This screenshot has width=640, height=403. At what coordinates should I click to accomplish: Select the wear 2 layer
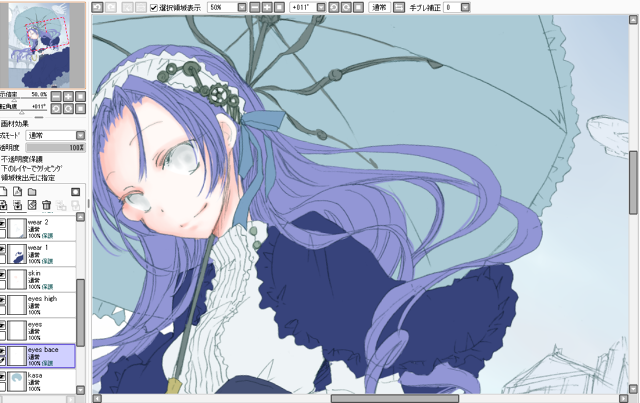(x=38, y=228)
